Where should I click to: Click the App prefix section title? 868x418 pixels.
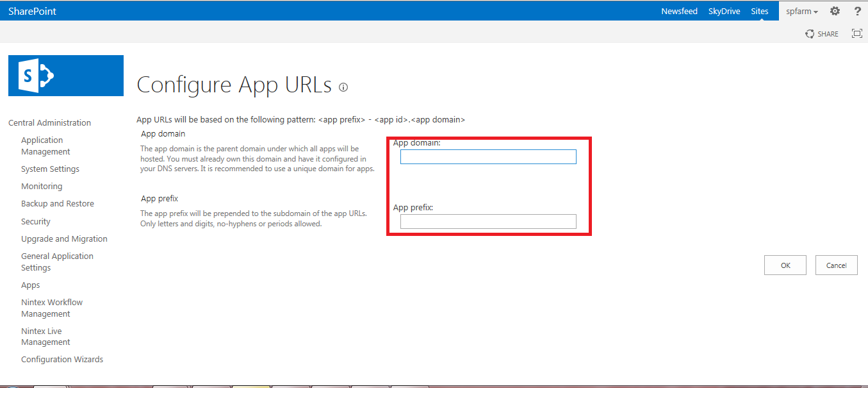click(160, 199)
